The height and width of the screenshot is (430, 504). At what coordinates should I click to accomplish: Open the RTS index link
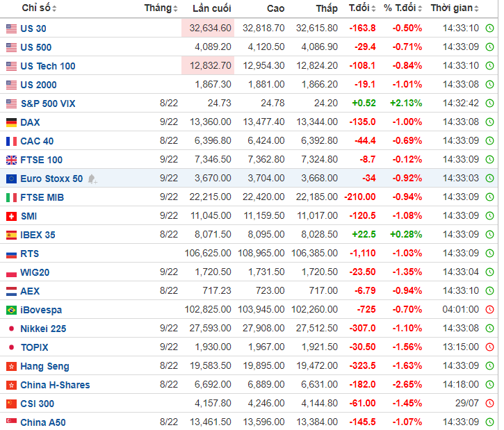30,254
